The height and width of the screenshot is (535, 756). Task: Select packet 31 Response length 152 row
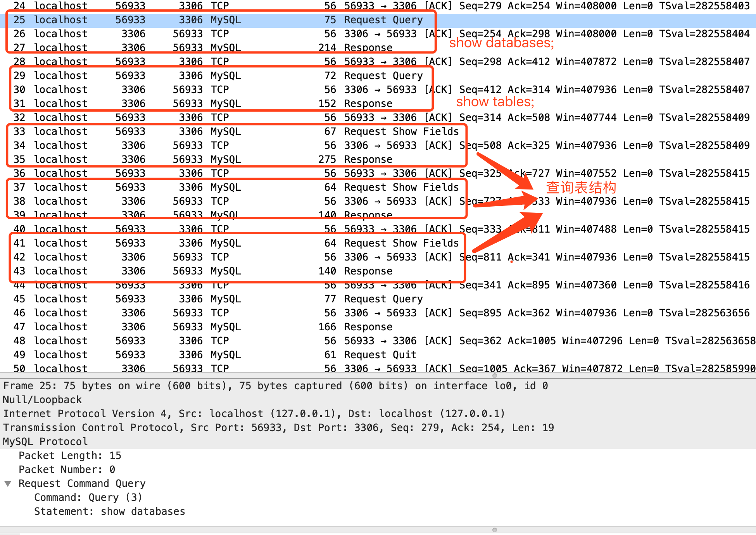click(x=378, y=104)
